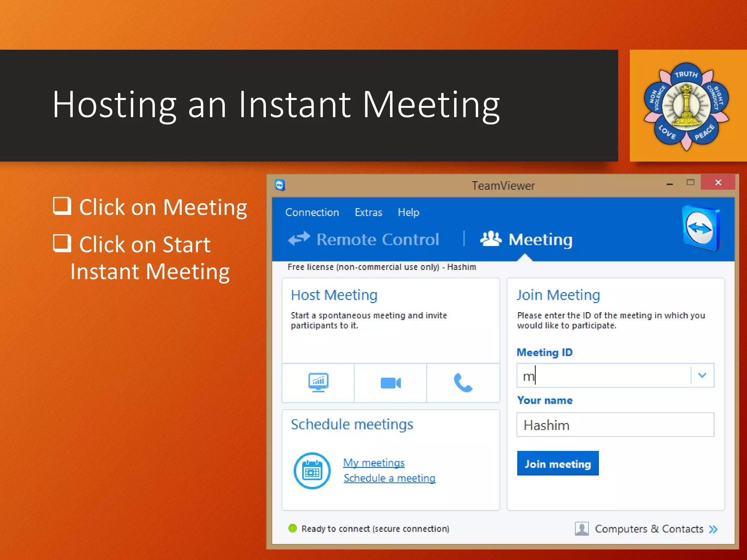The height and width of the screenshot is (560, 747).
Task: Click Computers & Contacts label
Action: click(649, 529)
